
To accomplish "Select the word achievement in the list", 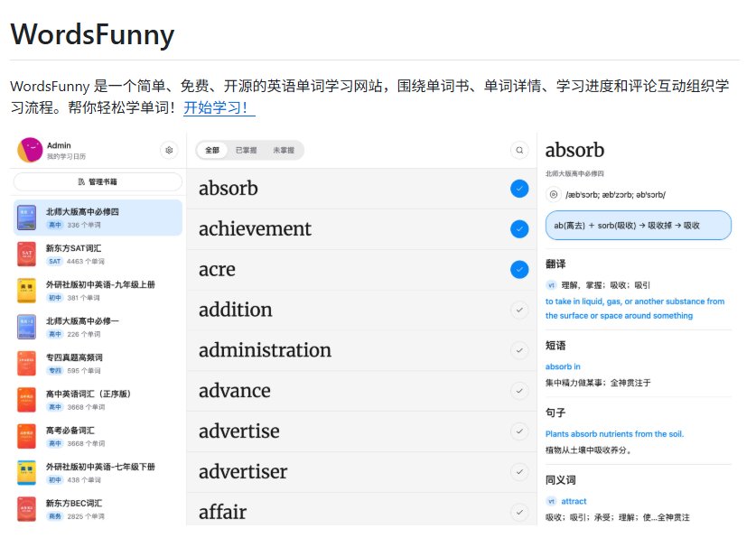I will click(x=255, y=229).
